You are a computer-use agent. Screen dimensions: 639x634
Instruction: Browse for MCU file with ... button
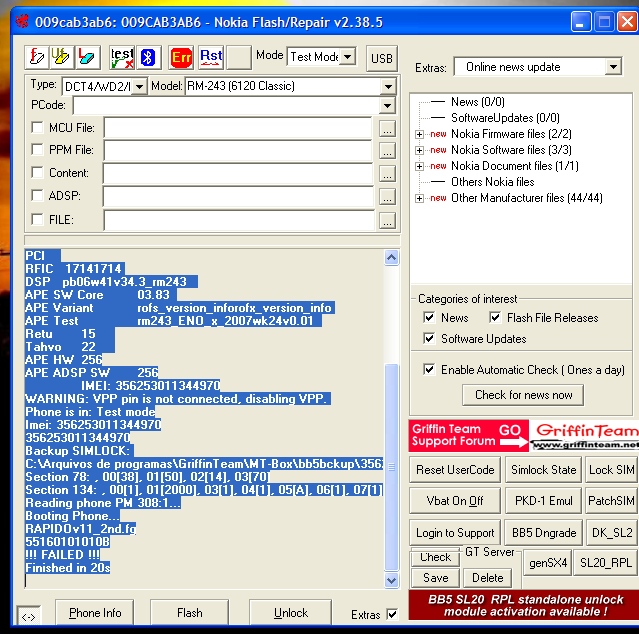coord(387,129)
